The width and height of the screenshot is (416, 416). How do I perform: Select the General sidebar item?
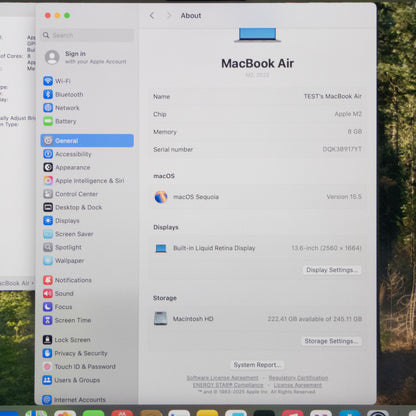[x=87, y=141]
